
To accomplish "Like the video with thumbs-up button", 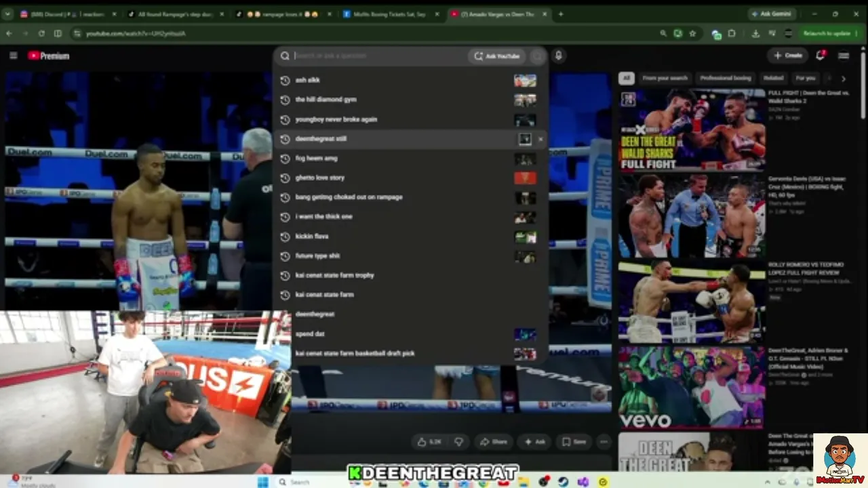I will [x=429, y=442].
